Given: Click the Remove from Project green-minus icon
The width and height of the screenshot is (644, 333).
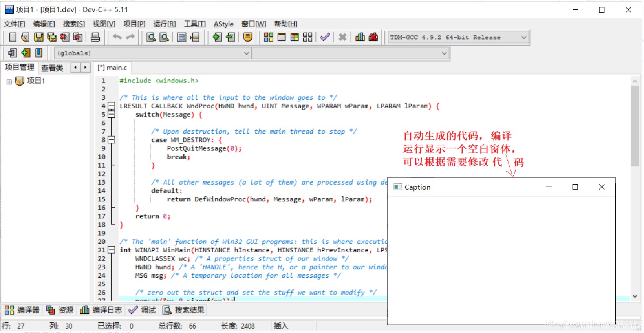Looking at the screenshot, I should point(230,37).
